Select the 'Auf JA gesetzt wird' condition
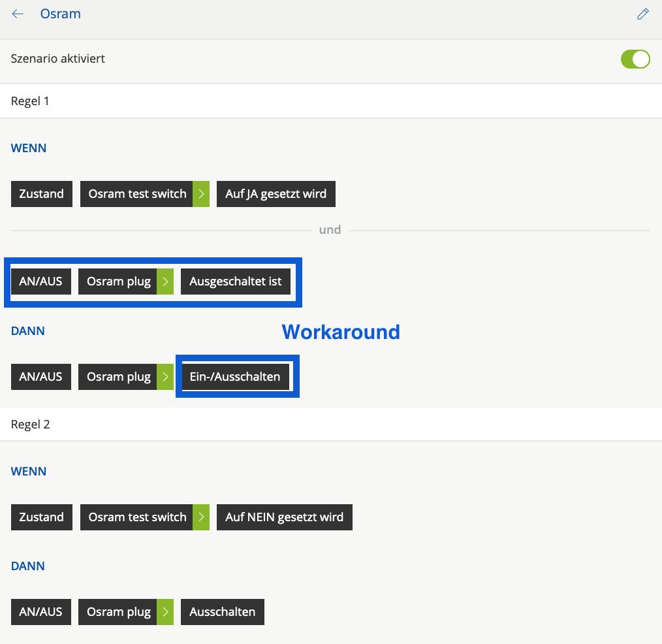 coord(276,194)
